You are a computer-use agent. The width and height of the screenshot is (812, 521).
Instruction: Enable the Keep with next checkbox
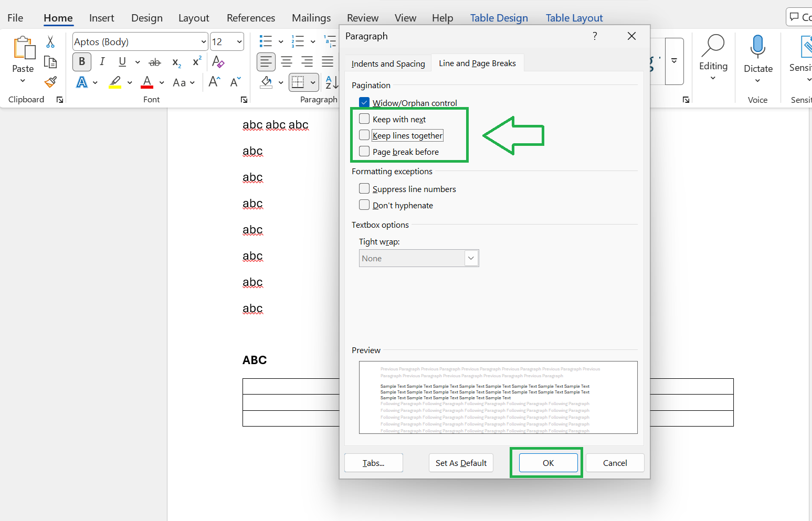364,119
